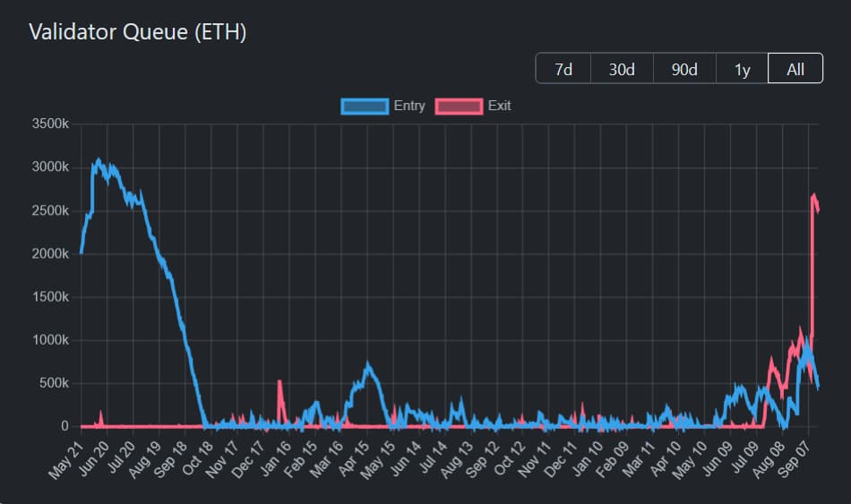The image size is (851, 504).
Task: Click the Entry line peak above 3000k
Action: click(x=98, y=162)
